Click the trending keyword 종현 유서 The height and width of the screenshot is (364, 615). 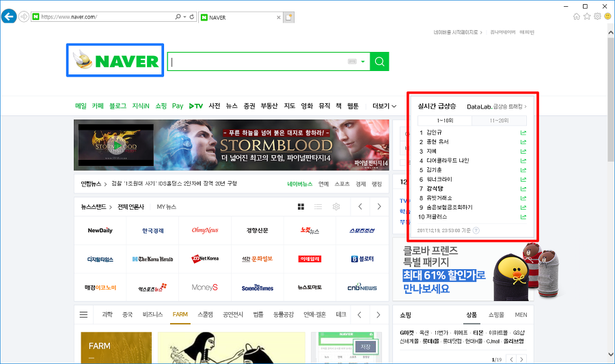click(x=437, y=142)
